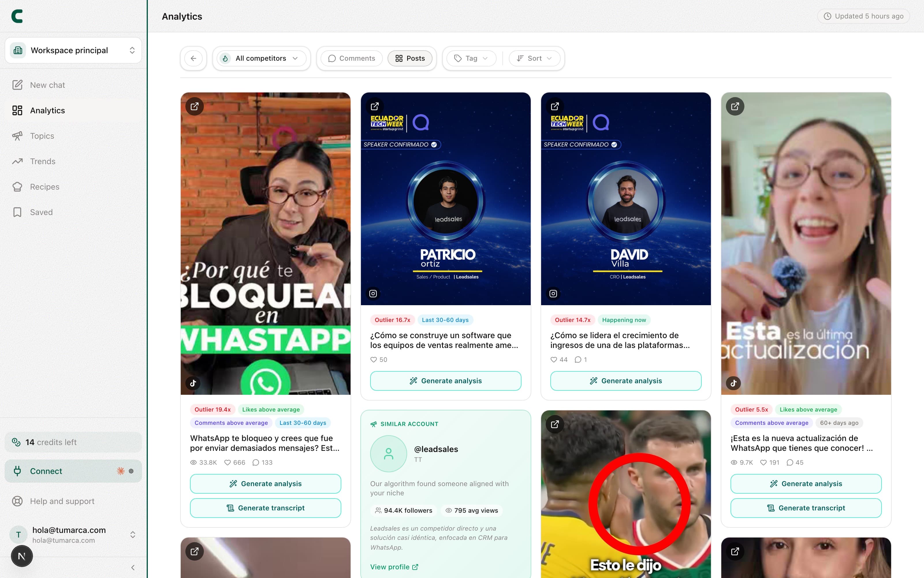The width and height of the screenshot is (924, 578).
Task: Generate analysis for David Villa post
Action: pos(626,381)
